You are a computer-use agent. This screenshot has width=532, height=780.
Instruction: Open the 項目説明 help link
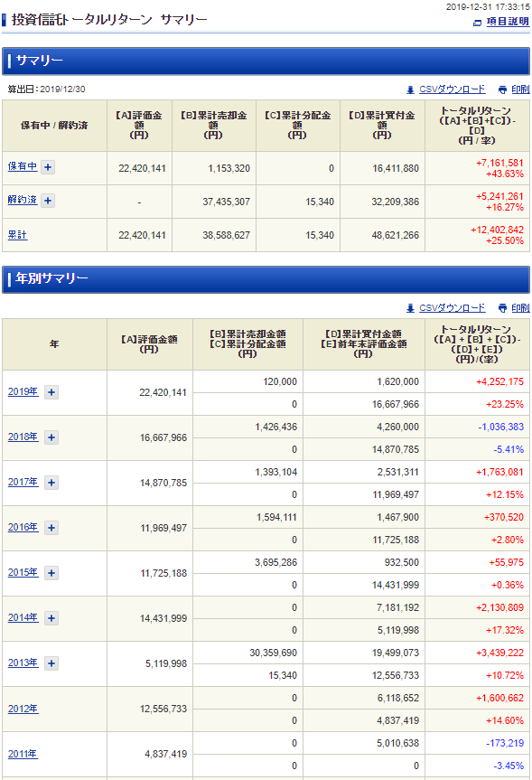(507, 22)
